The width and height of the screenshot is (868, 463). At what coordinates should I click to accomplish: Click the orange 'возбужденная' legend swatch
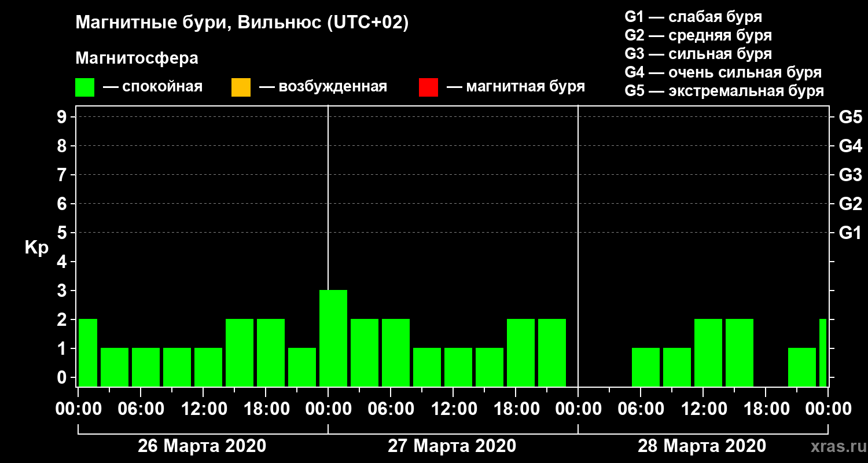click(241, 87)
